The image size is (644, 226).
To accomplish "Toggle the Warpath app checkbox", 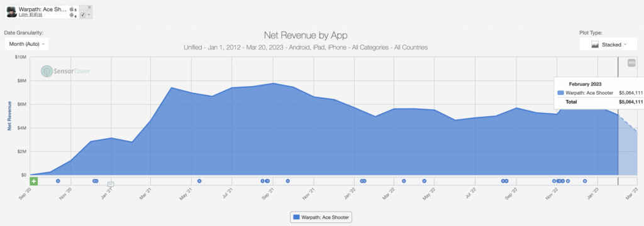I will pyautogui.click(x=84, y=15).
